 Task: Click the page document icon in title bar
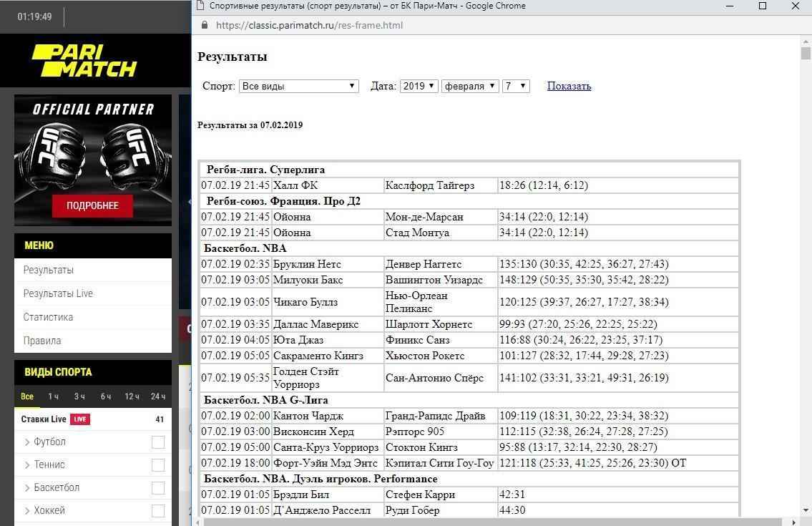tap(200, 6)
